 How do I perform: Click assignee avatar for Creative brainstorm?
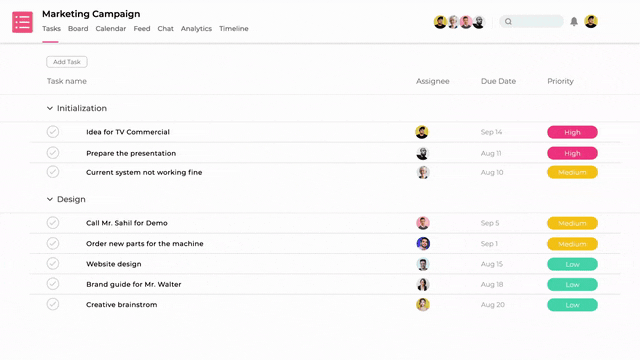[423, 304]
